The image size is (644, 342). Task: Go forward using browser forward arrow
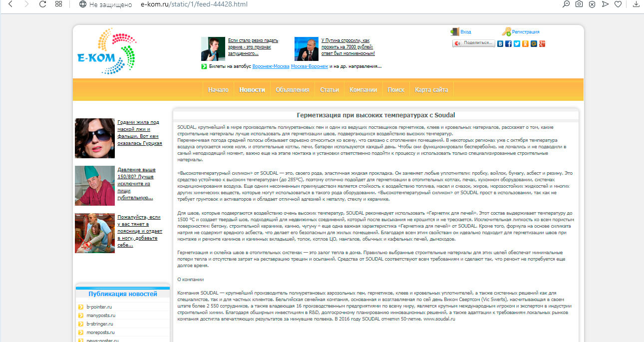[x=26, y=4]
